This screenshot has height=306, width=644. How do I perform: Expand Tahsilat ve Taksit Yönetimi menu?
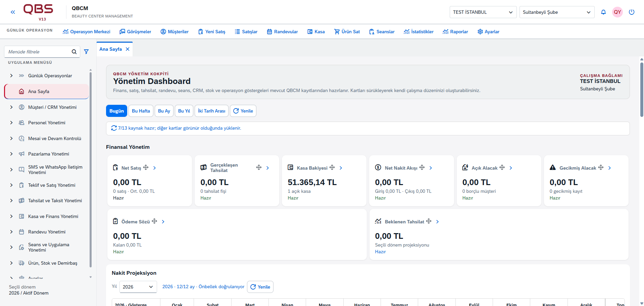pos(11,201)
